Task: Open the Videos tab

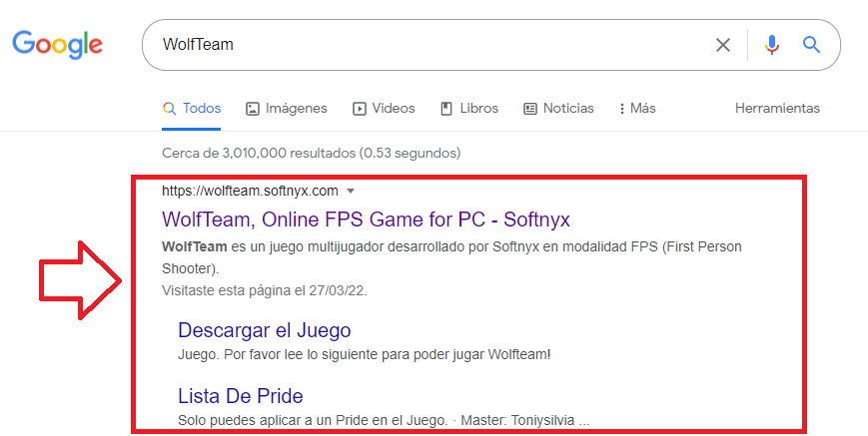Action: tap(384, 109)
